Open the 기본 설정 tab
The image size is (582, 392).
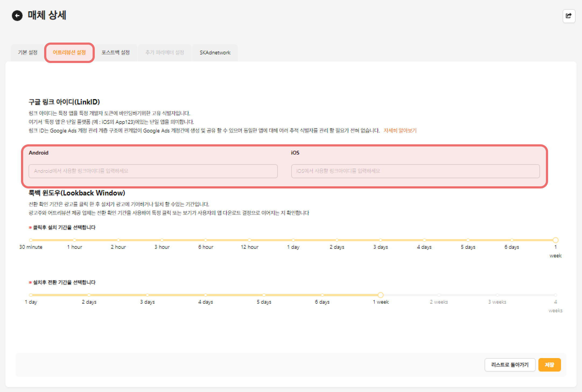[x=27, y=52]
